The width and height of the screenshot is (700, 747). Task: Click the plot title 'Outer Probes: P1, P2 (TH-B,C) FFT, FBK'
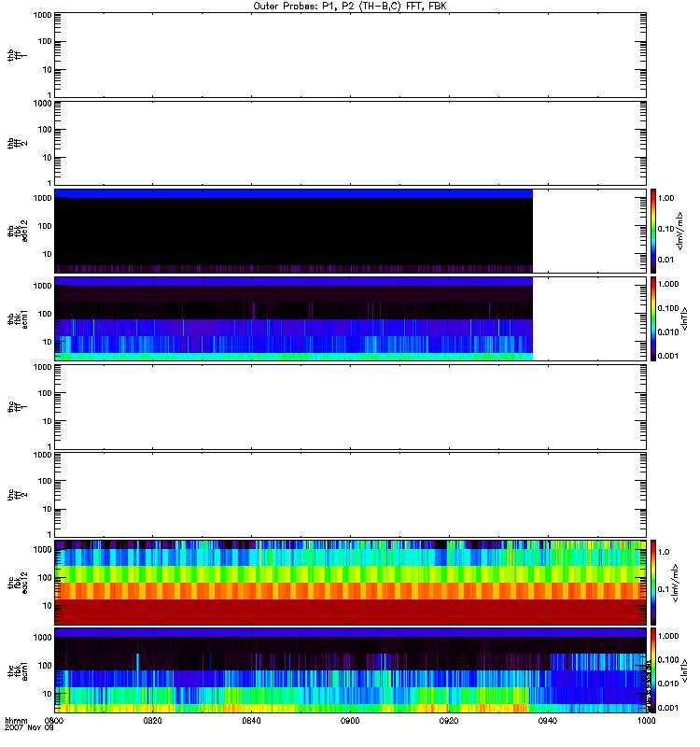point(350,7)
